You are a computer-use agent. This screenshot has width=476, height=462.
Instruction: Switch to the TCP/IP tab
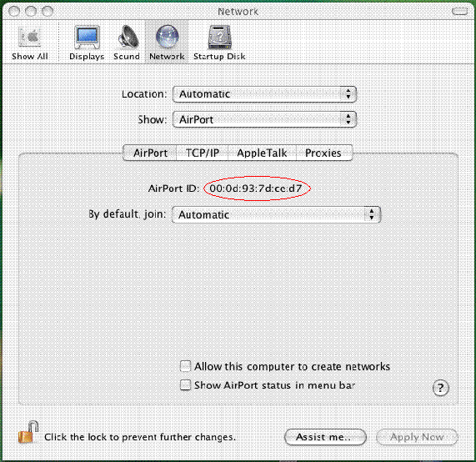(x=203, y=153)
